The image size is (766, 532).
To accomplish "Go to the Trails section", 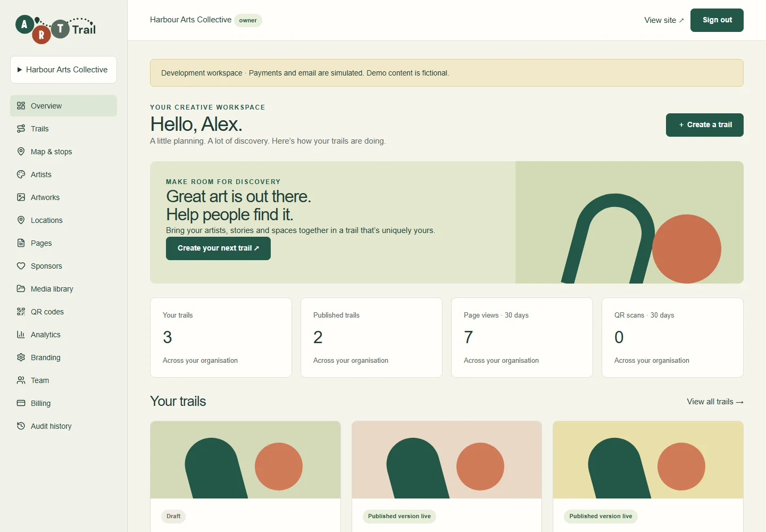I will point(63,129).
